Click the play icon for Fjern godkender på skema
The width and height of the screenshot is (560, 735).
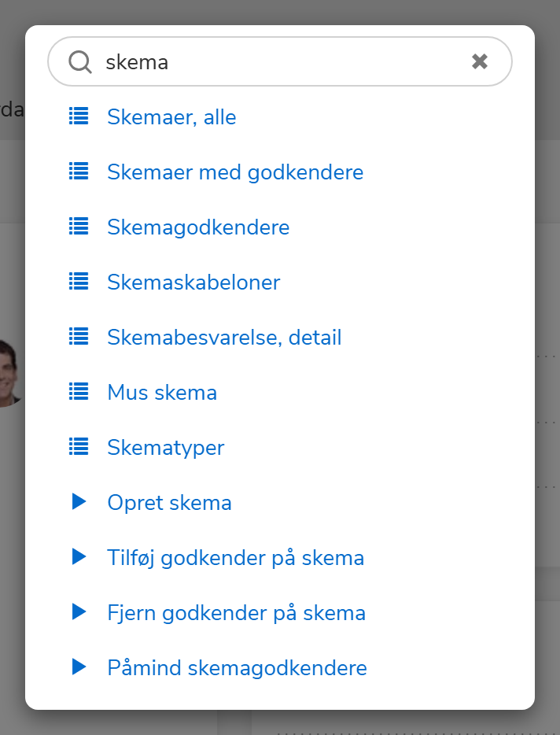pyautogui.click(x=79, y=611)
